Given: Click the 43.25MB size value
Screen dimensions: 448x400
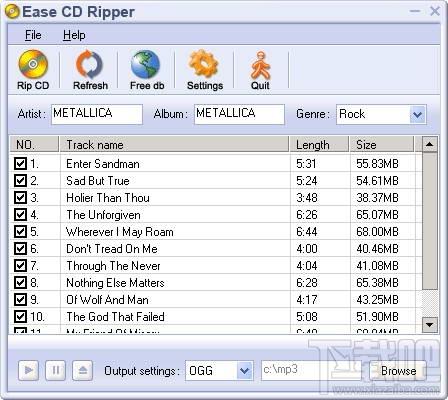Looking at the screenshot, I should click(377, 300).
